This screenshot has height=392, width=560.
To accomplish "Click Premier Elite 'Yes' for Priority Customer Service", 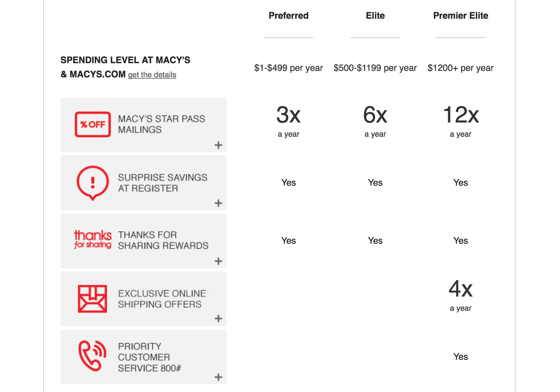I will 461,357.
